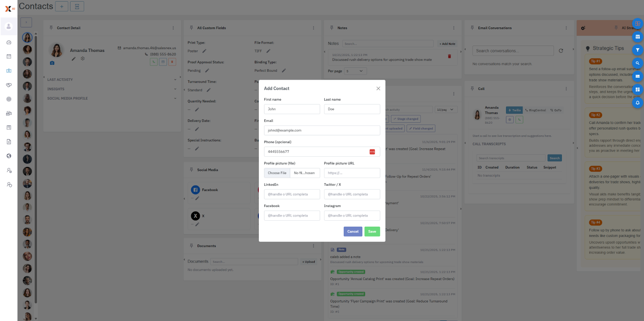Click the calendar icon in left sidebar
The width and height of the screenshot is (644, 321).
pos(9,56)
